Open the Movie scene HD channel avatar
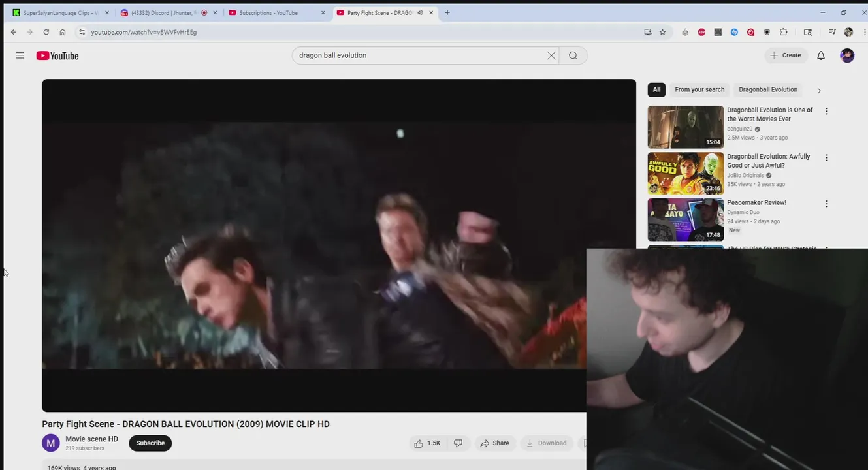 [51, 443]
